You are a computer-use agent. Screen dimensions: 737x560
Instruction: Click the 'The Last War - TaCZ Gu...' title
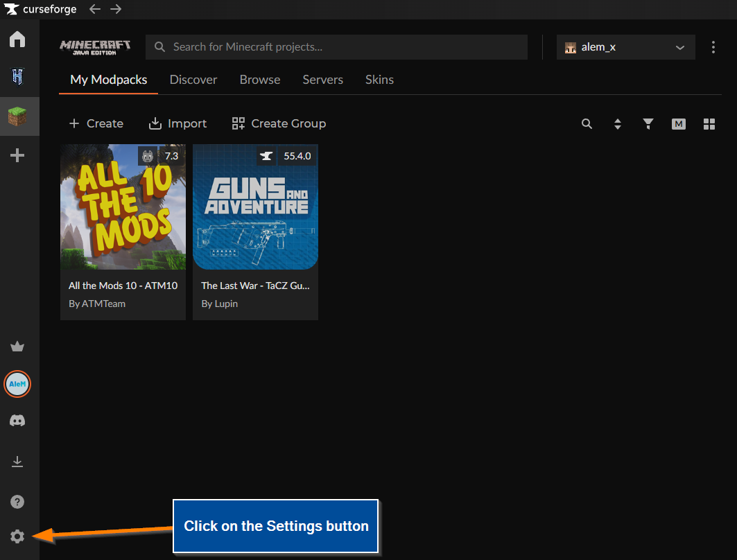coord(255,286)
